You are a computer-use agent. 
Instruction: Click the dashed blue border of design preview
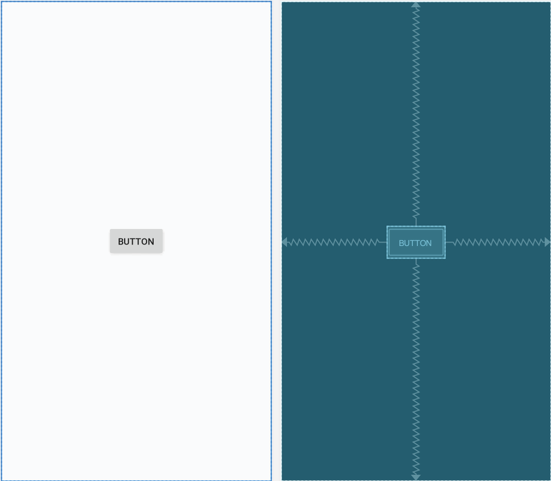271,240
